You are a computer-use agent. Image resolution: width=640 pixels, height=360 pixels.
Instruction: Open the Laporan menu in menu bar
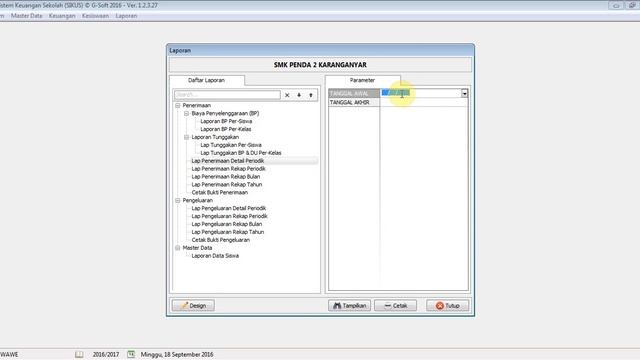click(x=126, y=16)
